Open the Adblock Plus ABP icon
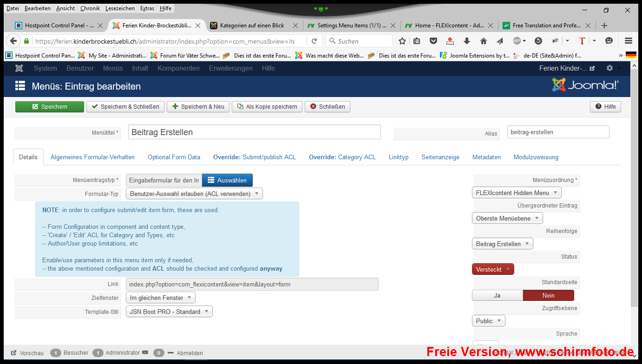 517,41
